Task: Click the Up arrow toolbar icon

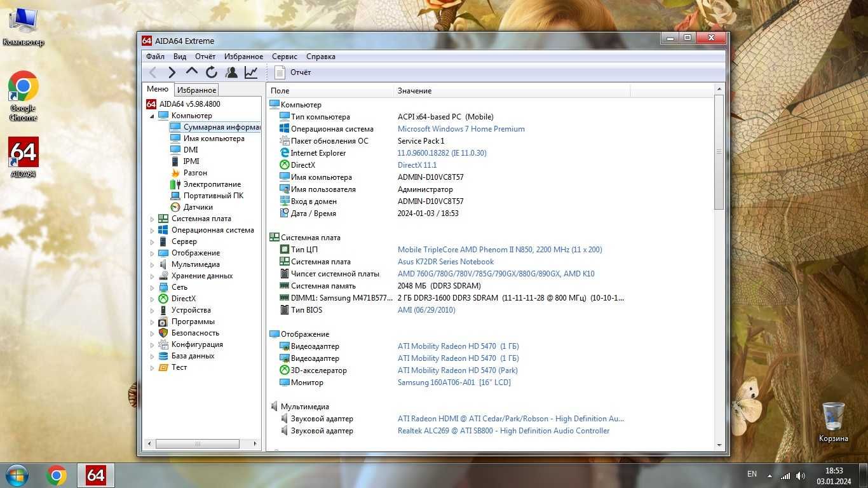Action: point(192,72)
